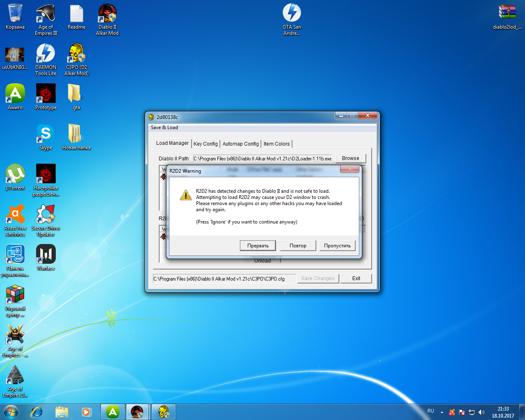525x420 pixels.
Task: Switch to the Амиго taskbar button
Action: (113, 412)
